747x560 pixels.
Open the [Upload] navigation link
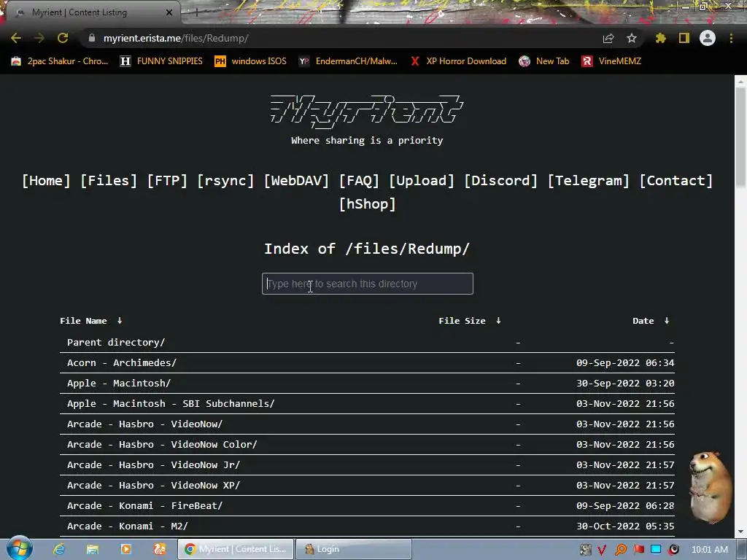coord(422,181)
